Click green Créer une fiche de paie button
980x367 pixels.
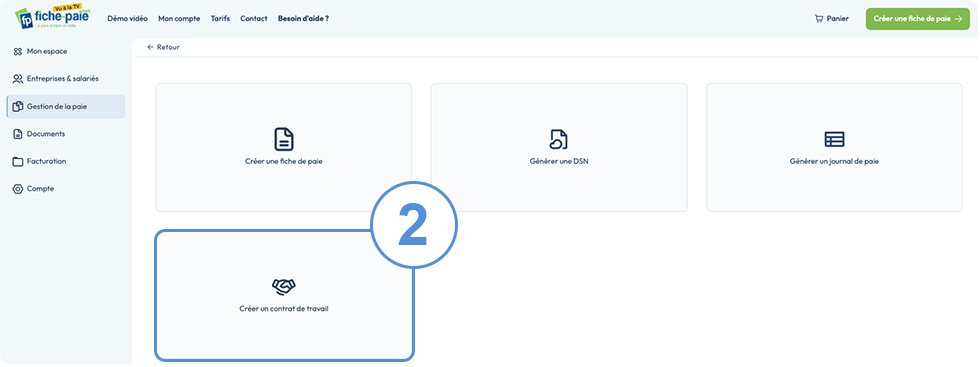click(x=918, y=19)
